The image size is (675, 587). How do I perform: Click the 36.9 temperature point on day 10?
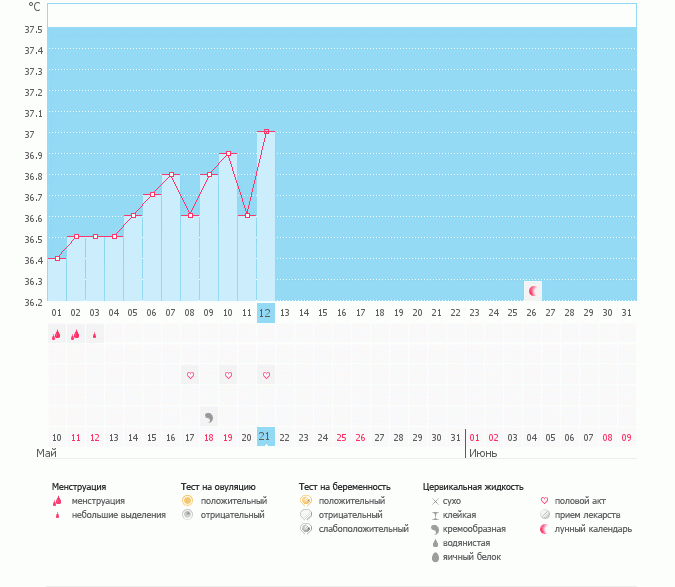tap(228, 153)
